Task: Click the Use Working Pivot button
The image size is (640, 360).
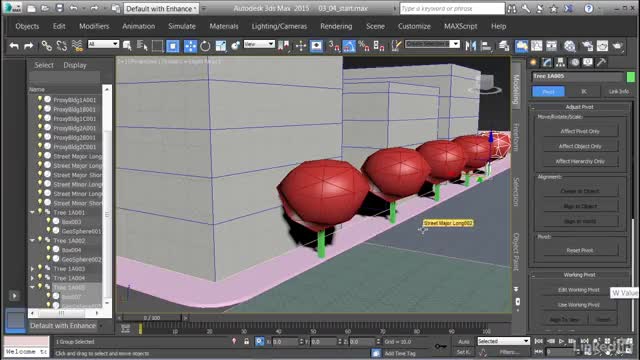Action: pyautogui.click(x=578, y=305)
